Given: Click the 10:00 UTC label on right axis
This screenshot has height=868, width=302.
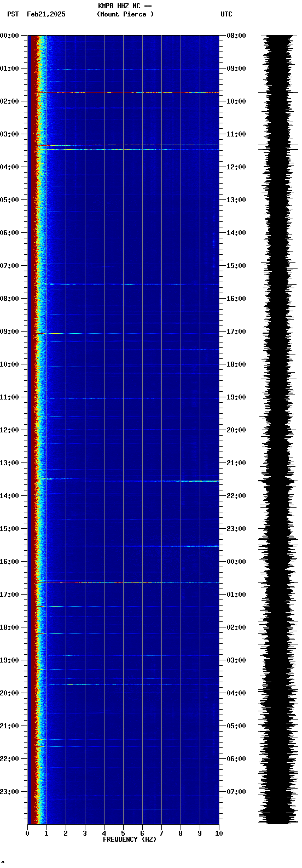Looking at the screenshot, I should pyautogui.click(x=236, y=101).
